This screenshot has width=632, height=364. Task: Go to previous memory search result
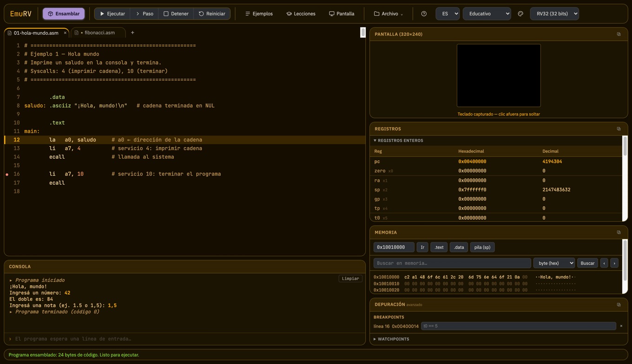[x=604, y=263]
